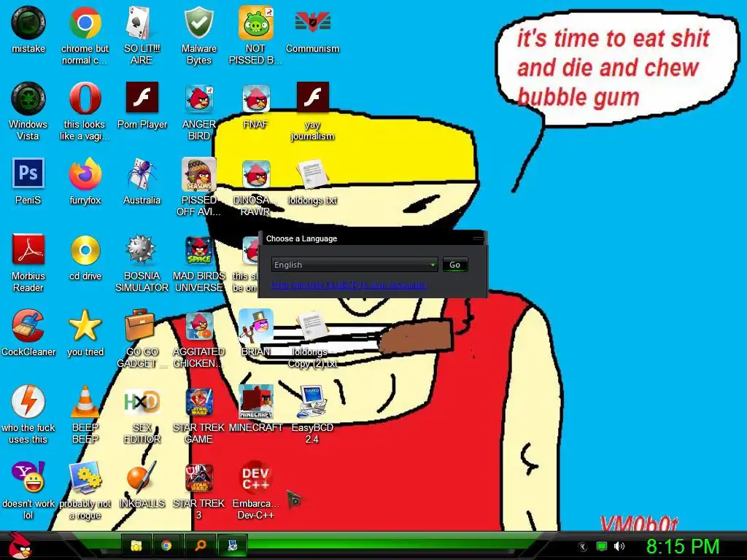This screenshot has width=747, height=560.
Task: Open the 'BOSNIA SIMULATOR' minesweeper icon
Action: coord(142,249)
